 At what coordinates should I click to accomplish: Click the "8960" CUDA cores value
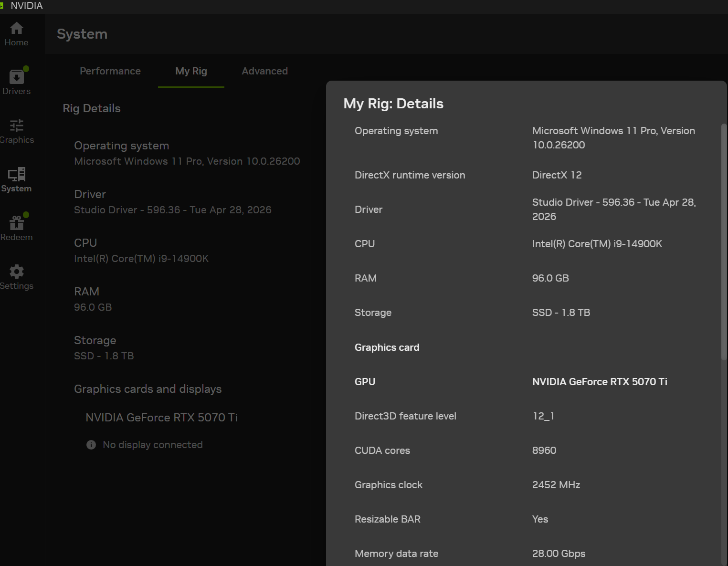click(544, 451)
